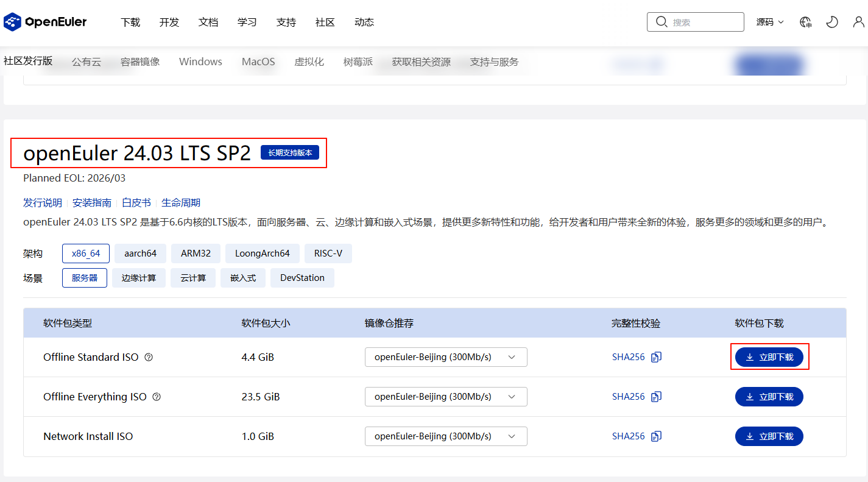The height and width of the screenshot is (482, 868).
Task: Open the 文档 menu
Action: [208, 23]
